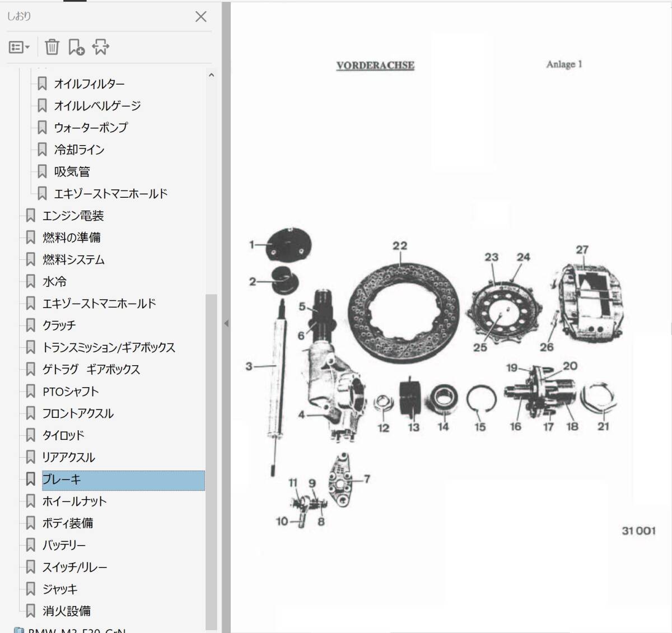Open the リアアクスル bookmark
The height and width of the screenshot is (633, 672).
[x=69, y=457]
